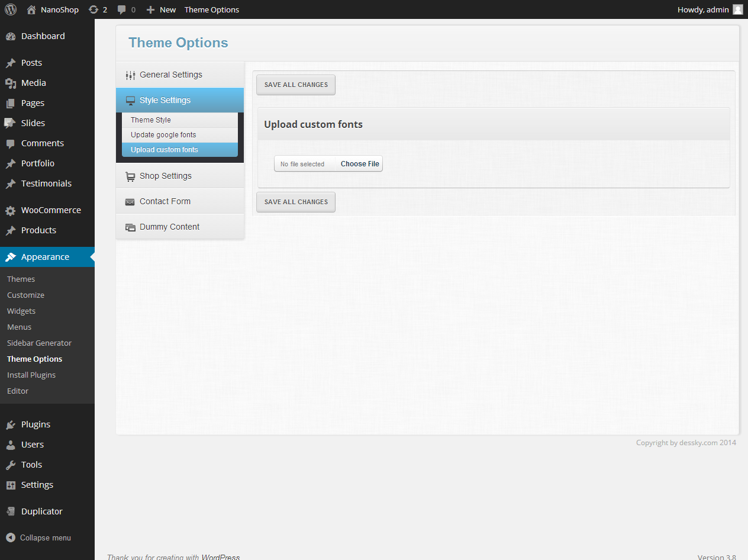Open the Duplicator icon in sidebar
The image size is (748, 560).
coord(11,511)
